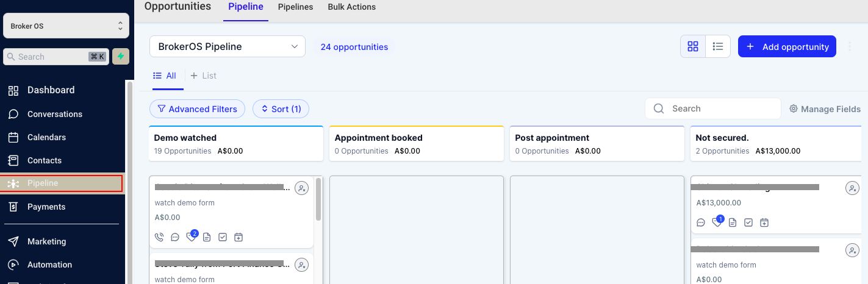The image size is (868, 284).
Task: Open the Sort (1) dropdown
Action: click(x=281, y=109)
